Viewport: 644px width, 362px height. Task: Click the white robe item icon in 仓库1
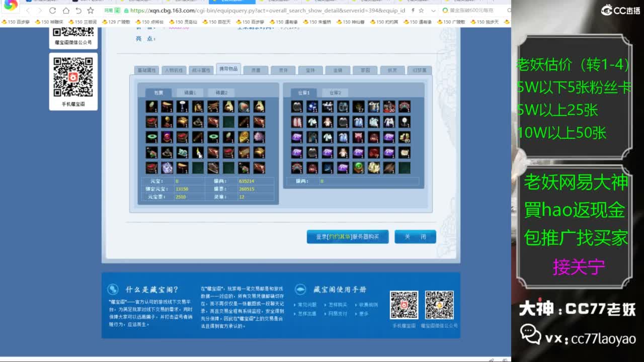coord(329,137)
